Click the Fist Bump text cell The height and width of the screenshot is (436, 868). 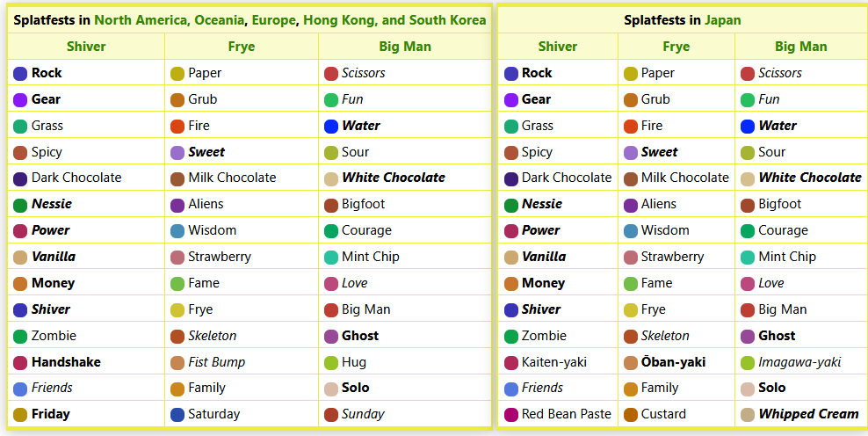click(216, 362)
